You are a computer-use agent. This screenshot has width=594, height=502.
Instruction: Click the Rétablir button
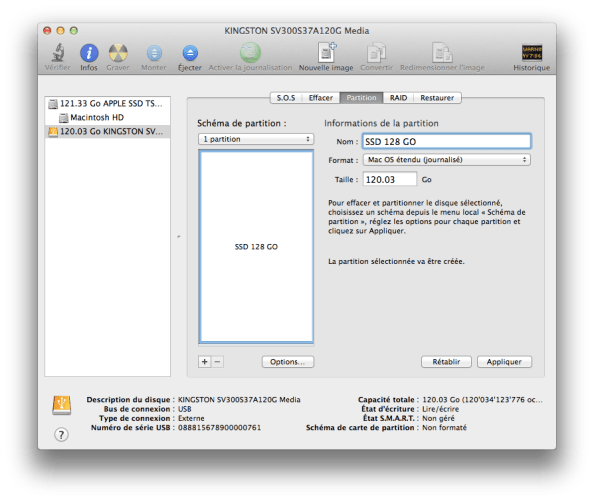click(446, 362)
